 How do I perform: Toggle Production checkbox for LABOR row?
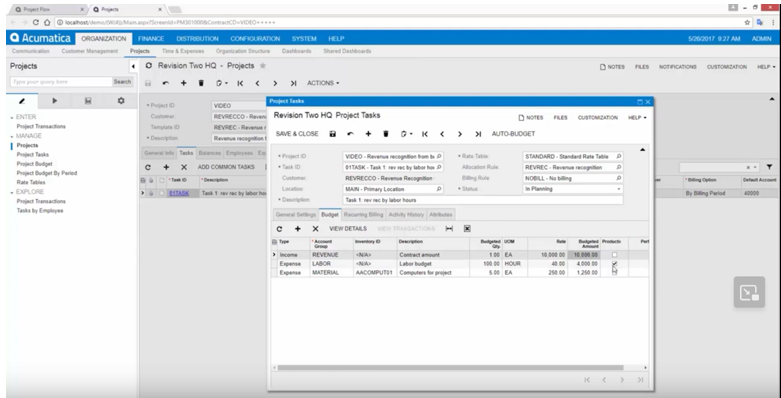click(614, 264)
